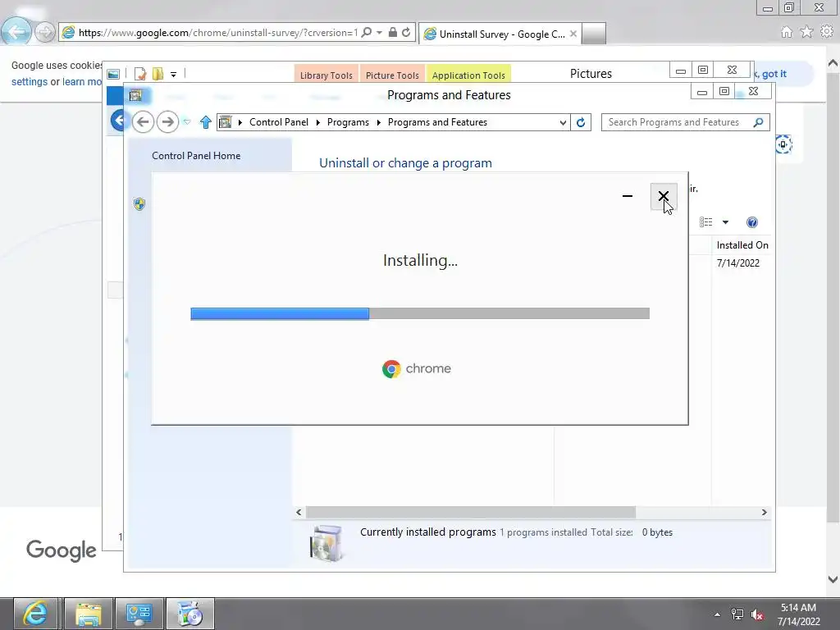Open Control Panel Home link
Viewport: 840px width, 630px height.
point(196,156)
